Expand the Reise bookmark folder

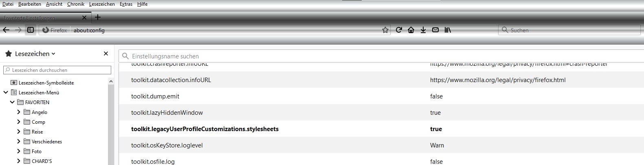19,132
